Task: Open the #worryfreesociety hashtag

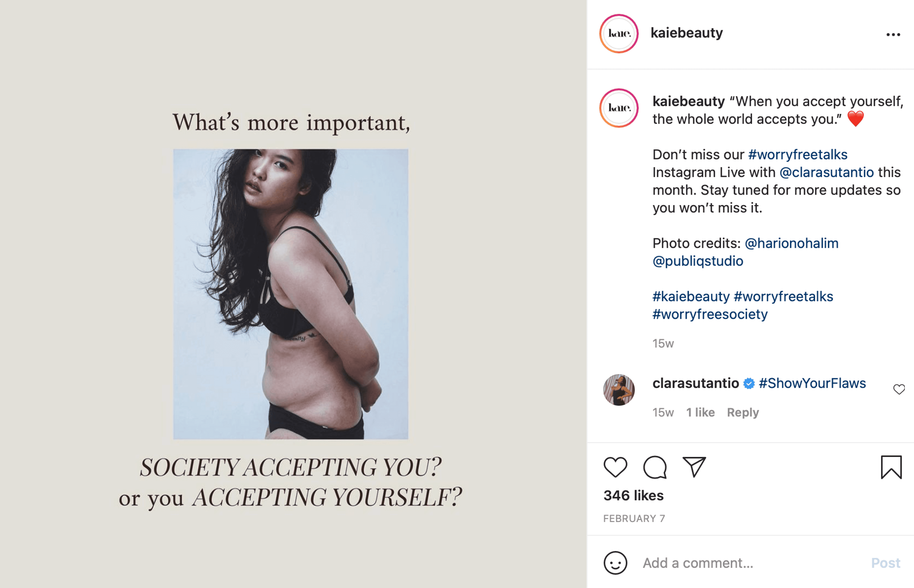Action: [x=709, y=314]
